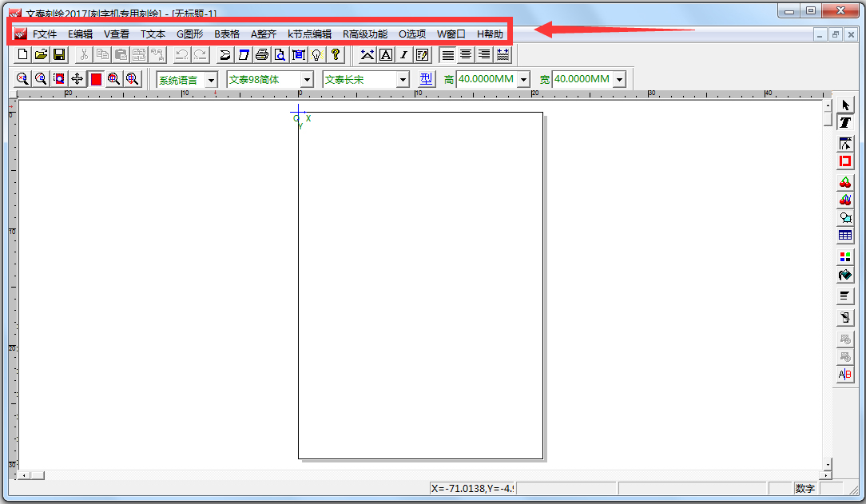Click the New document icon
The width and height of the screenshot is (866, 504).
click(x=22, y=54)
